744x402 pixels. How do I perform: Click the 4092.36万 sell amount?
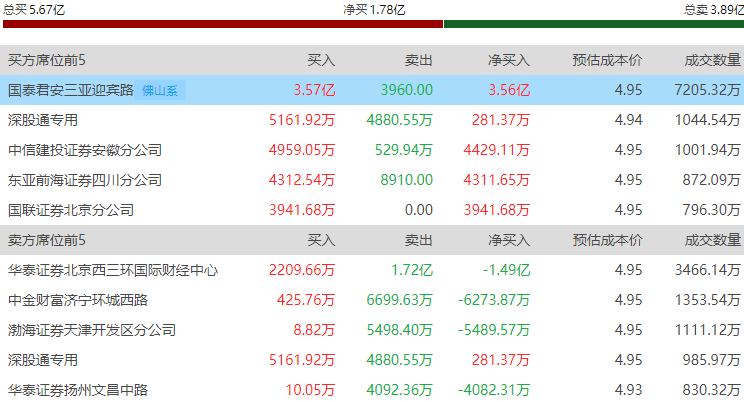coord(400,390)
